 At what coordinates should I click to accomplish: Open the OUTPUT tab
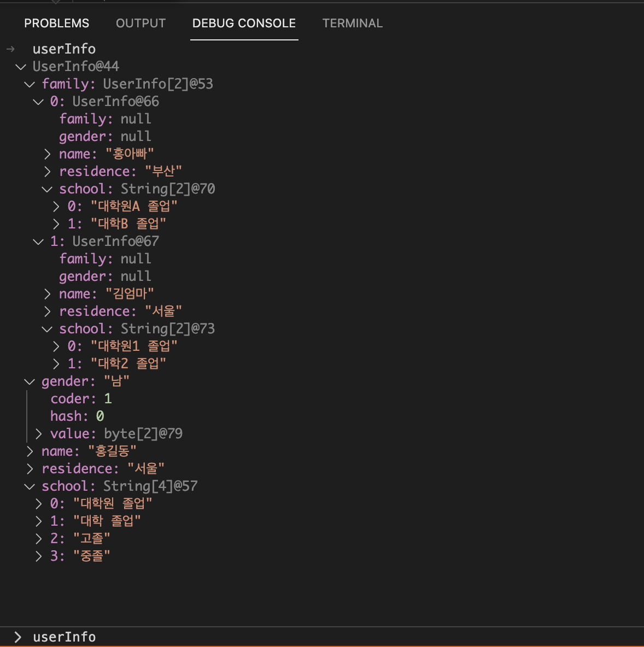coord(140,23)
